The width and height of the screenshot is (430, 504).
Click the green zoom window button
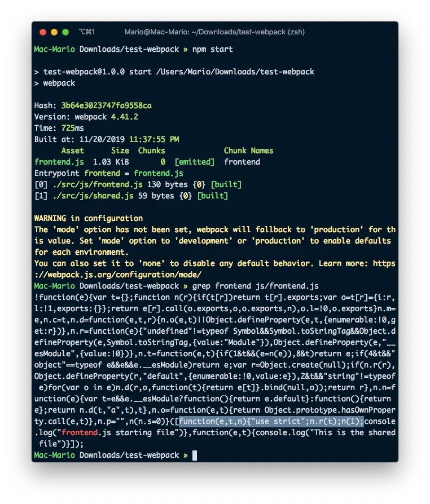click(x=65, y=32)
